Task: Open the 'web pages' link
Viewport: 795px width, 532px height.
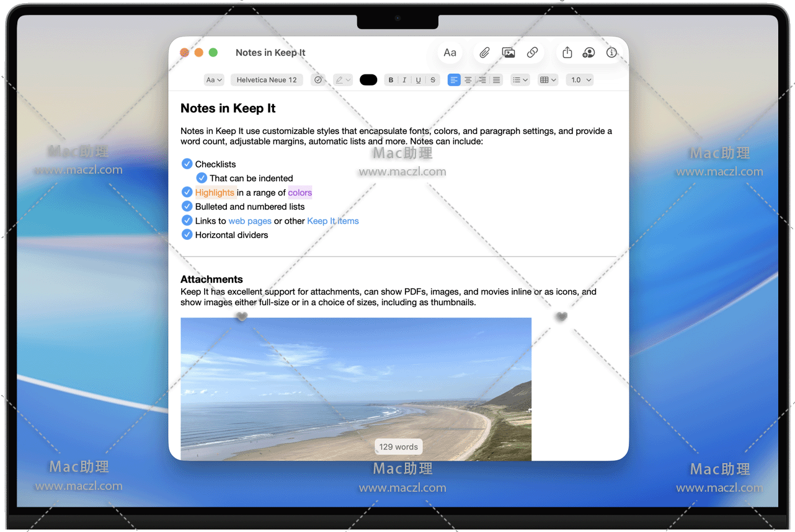Action: (250, 221)
